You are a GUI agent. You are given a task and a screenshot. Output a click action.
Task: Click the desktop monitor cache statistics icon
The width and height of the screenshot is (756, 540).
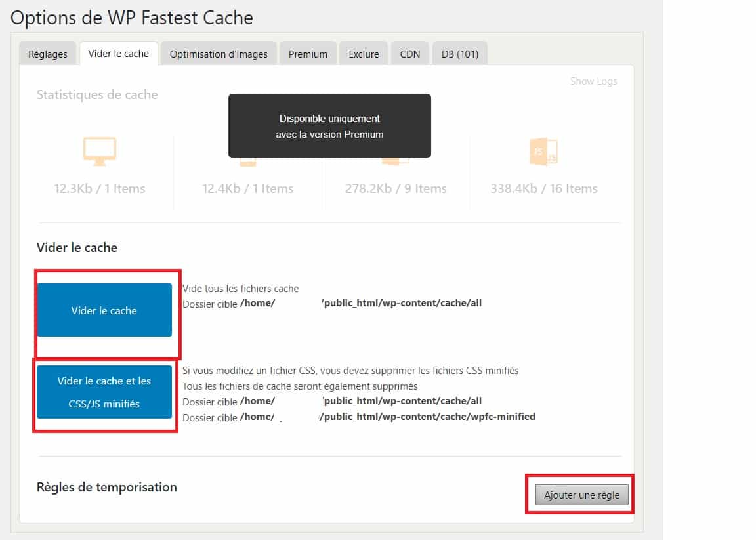point(99,152)
